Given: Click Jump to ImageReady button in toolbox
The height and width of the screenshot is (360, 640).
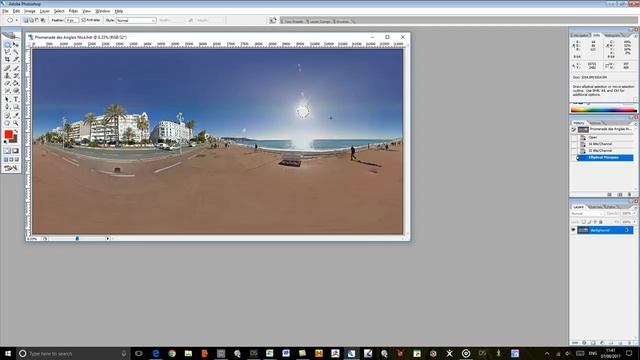Looking at the screenshot, I should tap(11, 168).
